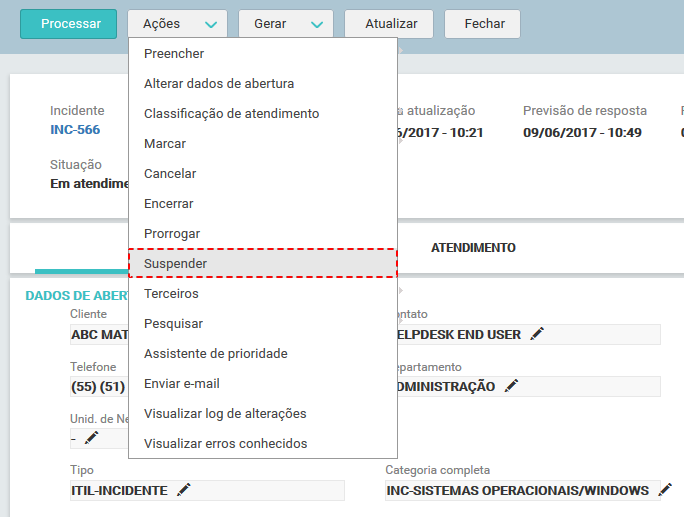Click Suspender in the actions menu
Viewport: 684px width, 517px height.
263,264
